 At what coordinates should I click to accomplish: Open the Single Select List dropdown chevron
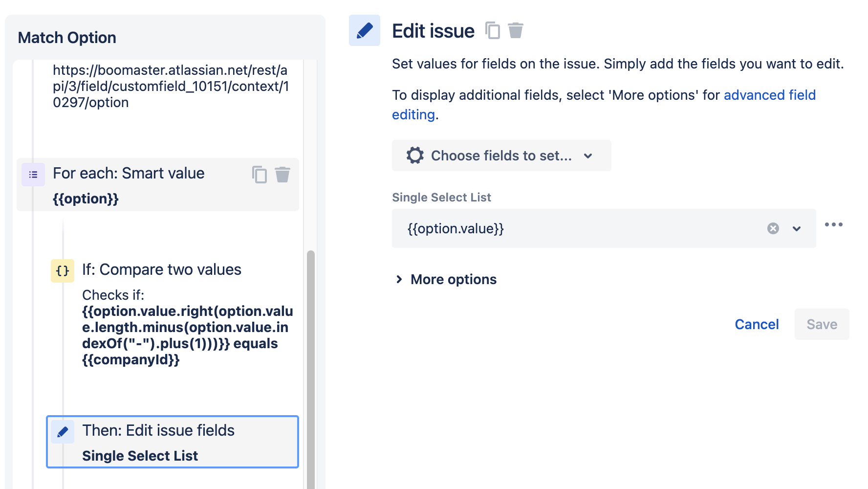[x=797, y=228]
